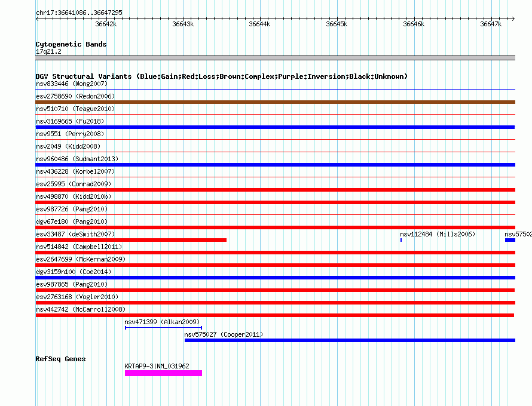Select the red nsv498870 loss bar
Viewport: 532px width, 406px height.
coord(275,202)
